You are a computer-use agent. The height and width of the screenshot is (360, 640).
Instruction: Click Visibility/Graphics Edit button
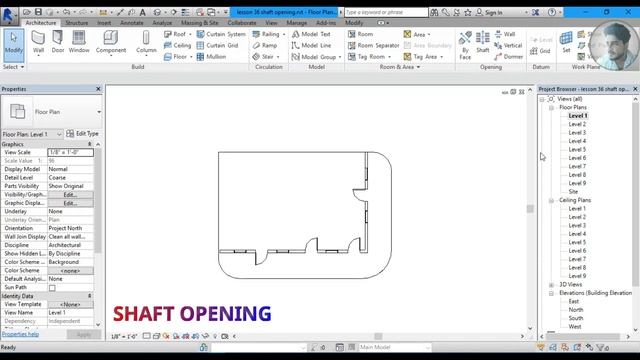70,195
